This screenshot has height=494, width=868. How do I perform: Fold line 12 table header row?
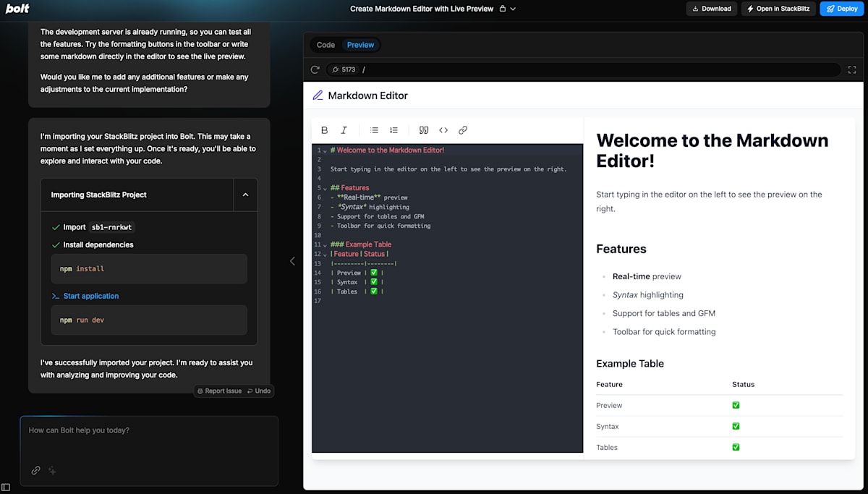[325, 254]
